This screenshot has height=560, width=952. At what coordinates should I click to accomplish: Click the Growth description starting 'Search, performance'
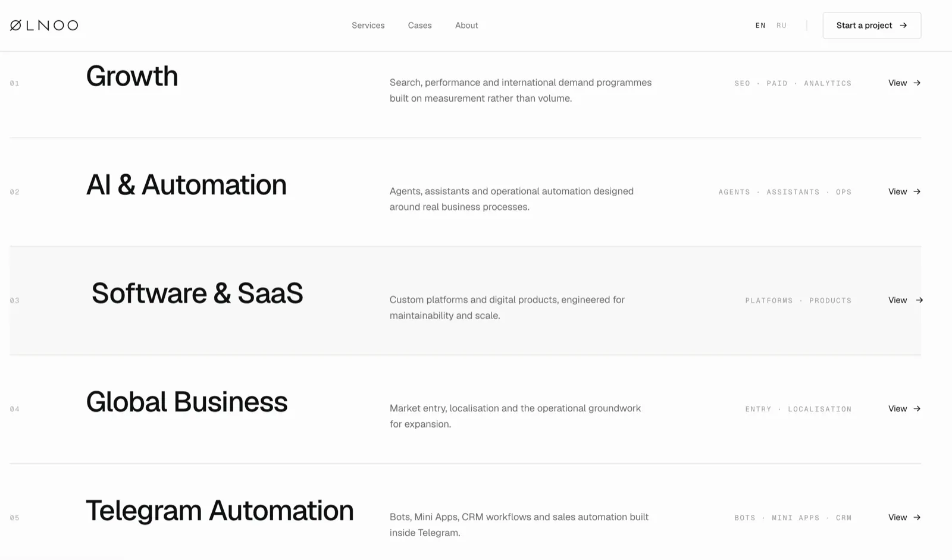click(521, 90)
